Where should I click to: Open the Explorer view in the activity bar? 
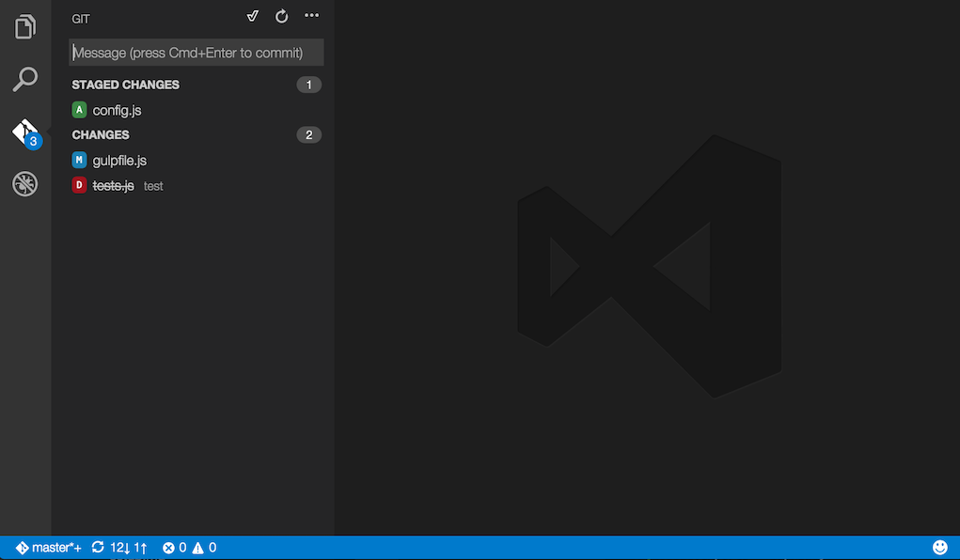(x=24, y=26)
